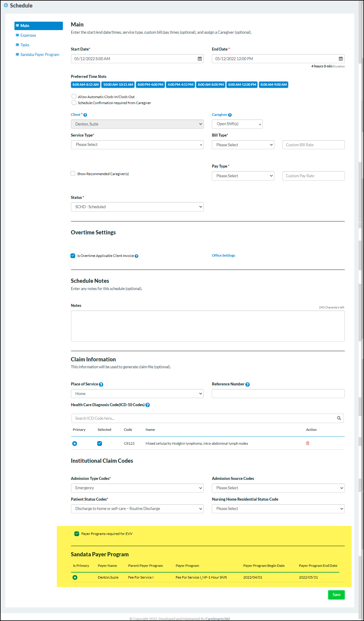Click the ICD code search magnifier icon
This screenshot has height=621, width=364.
[339, 418]
